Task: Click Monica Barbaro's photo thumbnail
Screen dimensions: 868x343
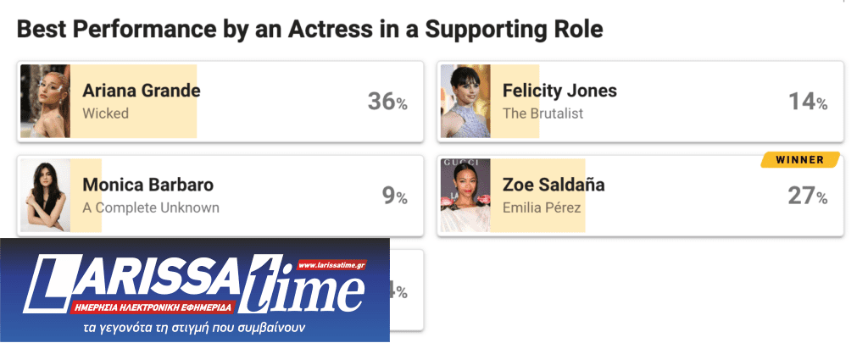Action: [x=45, y=196]
